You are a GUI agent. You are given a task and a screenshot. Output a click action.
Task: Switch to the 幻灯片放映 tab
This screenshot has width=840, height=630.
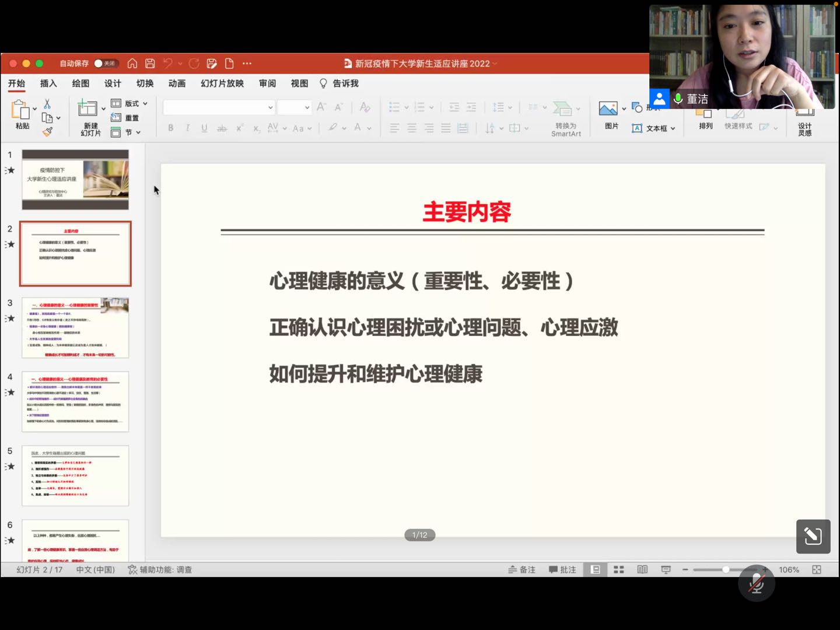click(222, 83)
